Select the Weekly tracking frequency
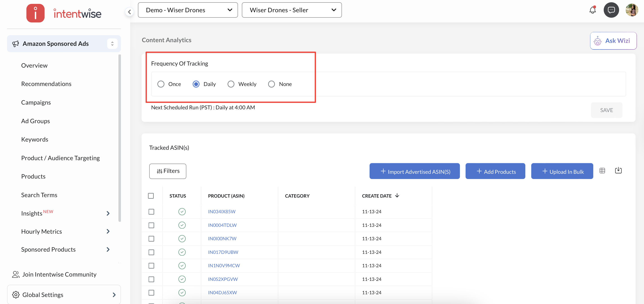Screen dimensions: 644x304 231,84
